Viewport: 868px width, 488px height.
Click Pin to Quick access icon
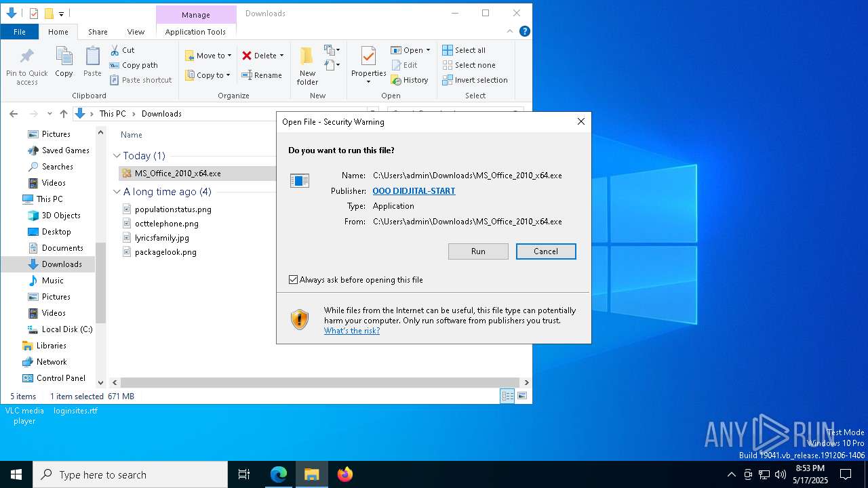(x=27, y=66)
